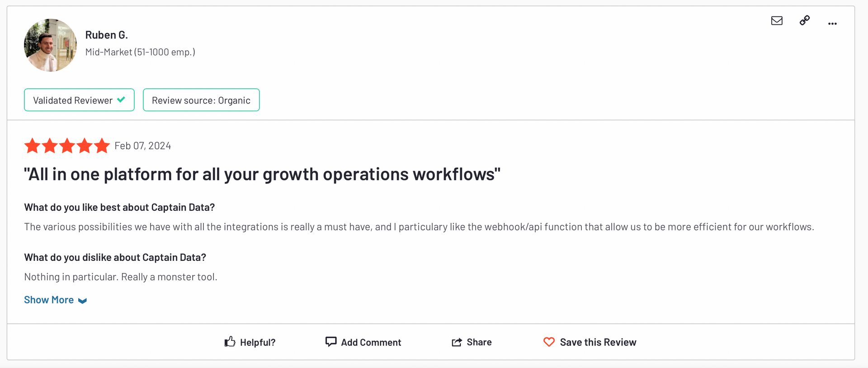The image size is (868, 368).
Task: Open Ruben G.'s profile photo
Action: (50, 45)
